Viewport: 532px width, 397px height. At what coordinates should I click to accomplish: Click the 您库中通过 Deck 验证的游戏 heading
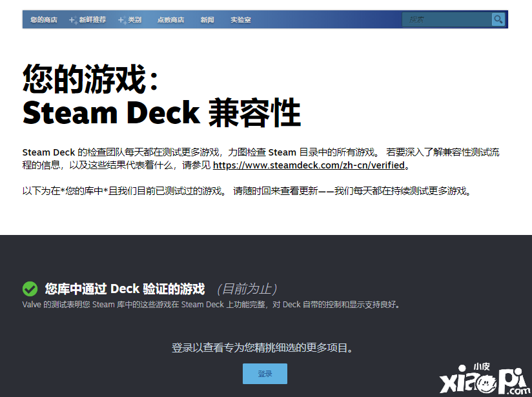coord(125,289)
